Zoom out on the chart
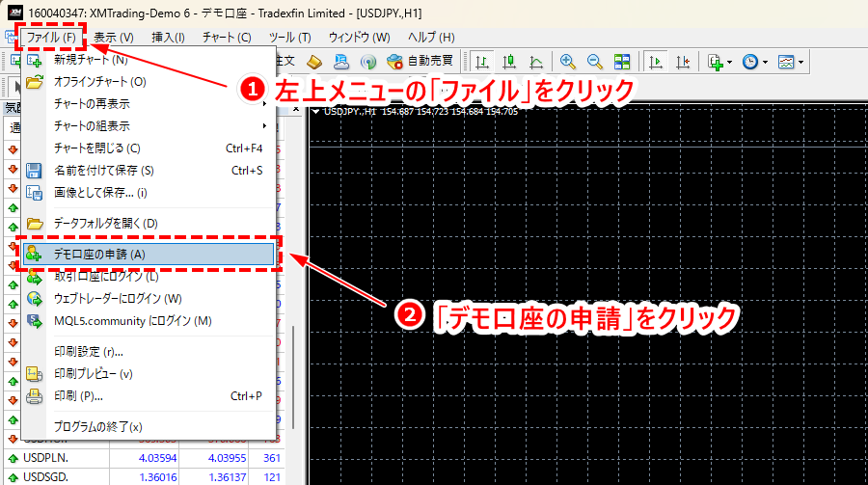 pyautogui.click(x=594, y=62)
